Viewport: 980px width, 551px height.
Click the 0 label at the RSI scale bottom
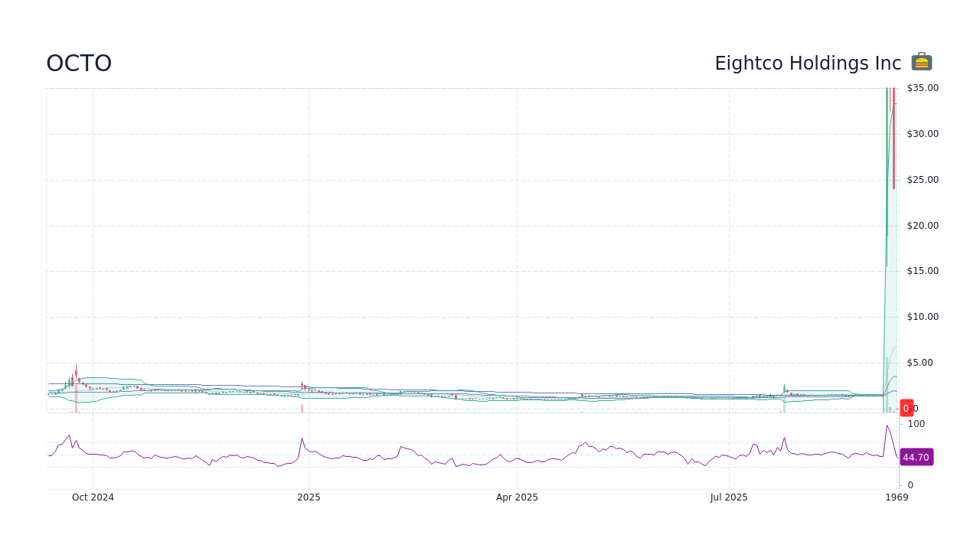click(910, 484)
